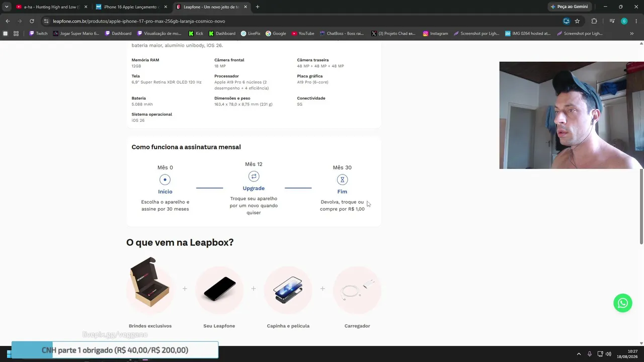Click the browser back arrow
Image resolution: width=644 pixels, height=362 pixels.
click(x=8, y=21)
